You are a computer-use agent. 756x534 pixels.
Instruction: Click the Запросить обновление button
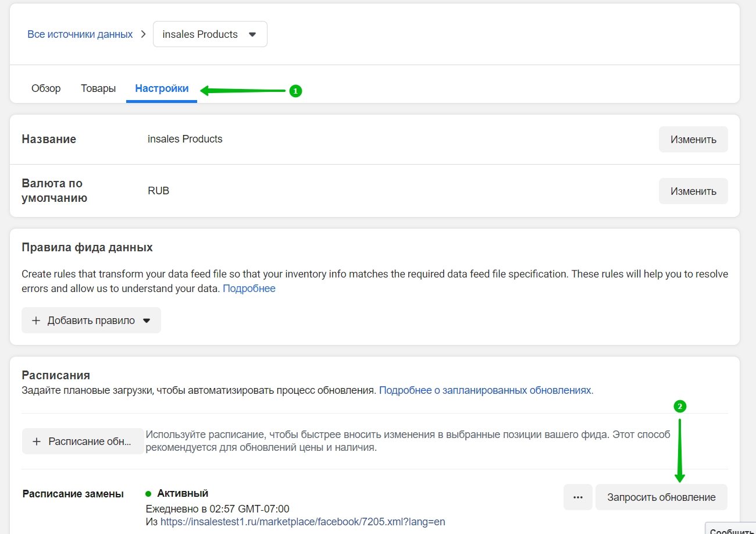pyautogui.click(x=661, y=497)
